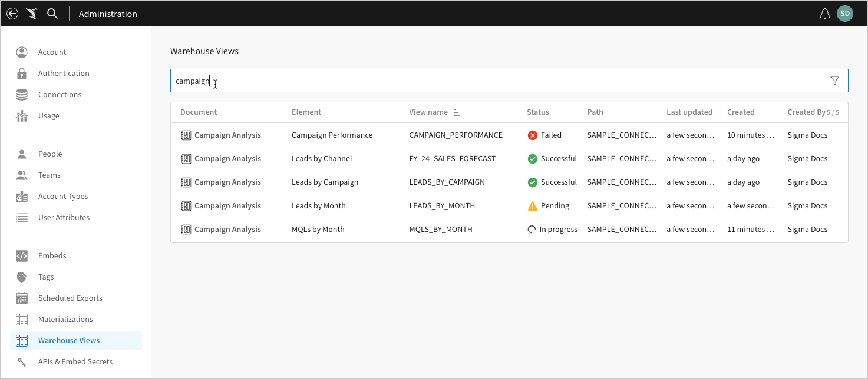Select LEADS_BY_MONTH view name
Image resolution: width=868 pixels, height=379 pixels.
pyautogui.click(x=442, y=206)
